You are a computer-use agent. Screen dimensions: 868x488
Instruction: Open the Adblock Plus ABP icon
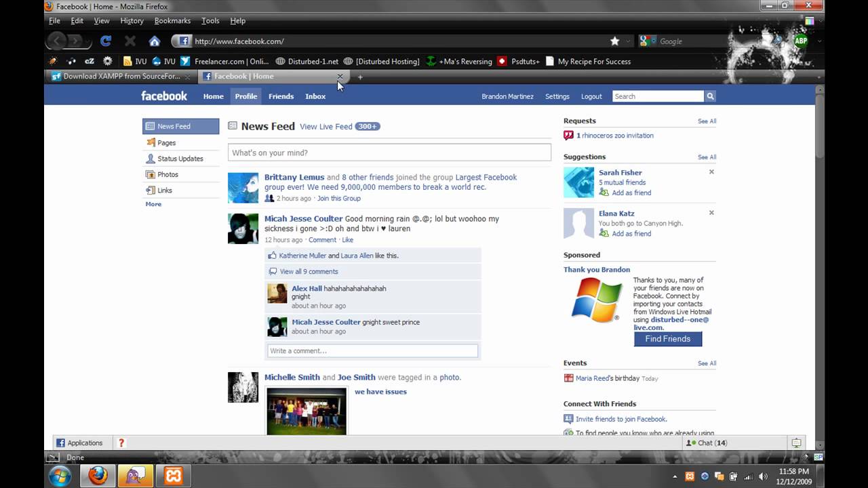click(x=801, y=41)
